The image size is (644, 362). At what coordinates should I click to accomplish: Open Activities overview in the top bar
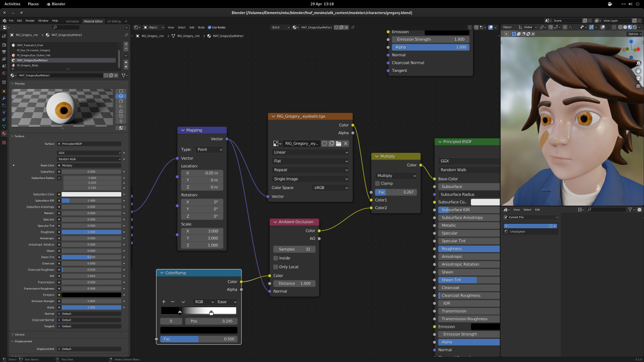click(13, 4)
